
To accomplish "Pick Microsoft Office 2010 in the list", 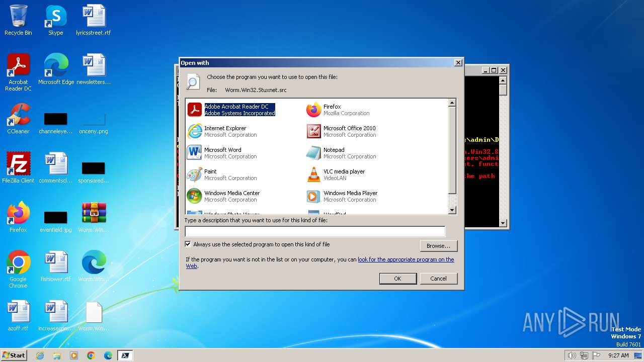I will [x=341, y=131].
